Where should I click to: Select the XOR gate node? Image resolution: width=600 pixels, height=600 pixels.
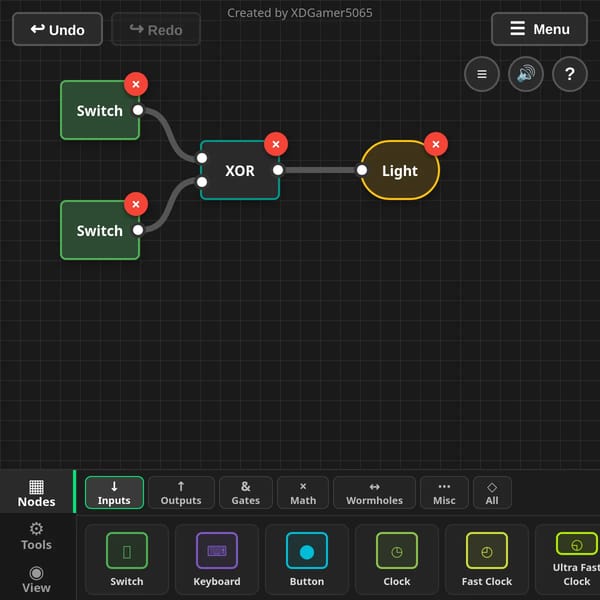pos(240,170)
